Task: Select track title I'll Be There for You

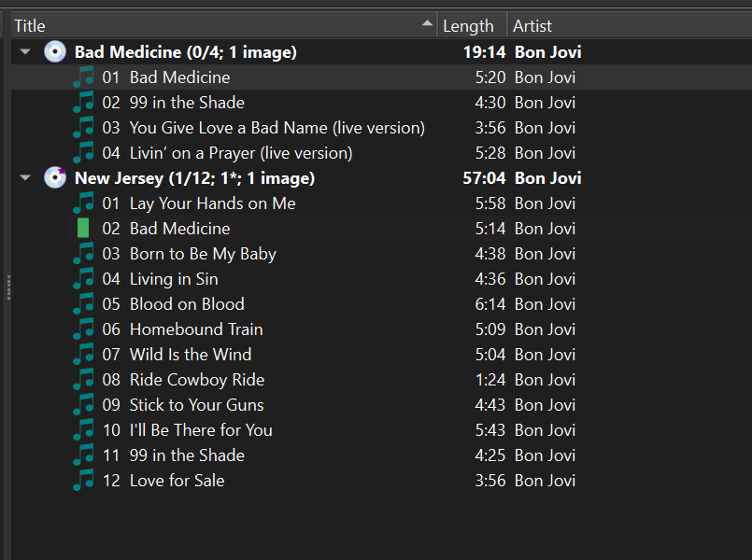Action: click(201, 430)
